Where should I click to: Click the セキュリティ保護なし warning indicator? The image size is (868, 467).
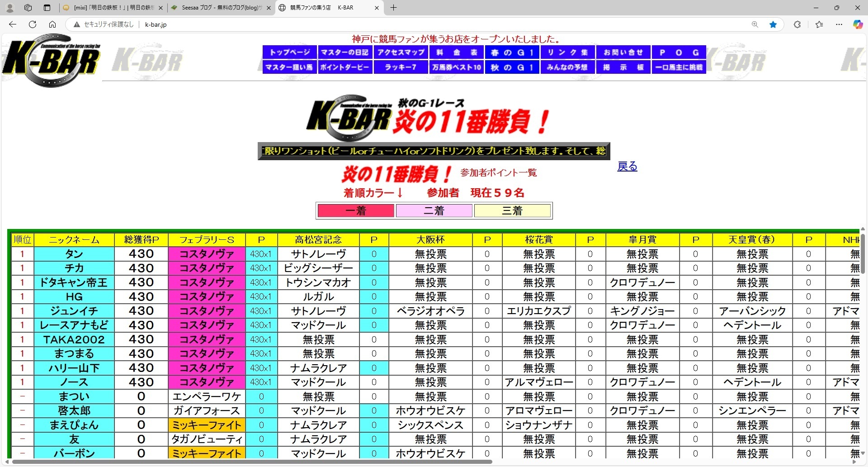coord(104,24)
